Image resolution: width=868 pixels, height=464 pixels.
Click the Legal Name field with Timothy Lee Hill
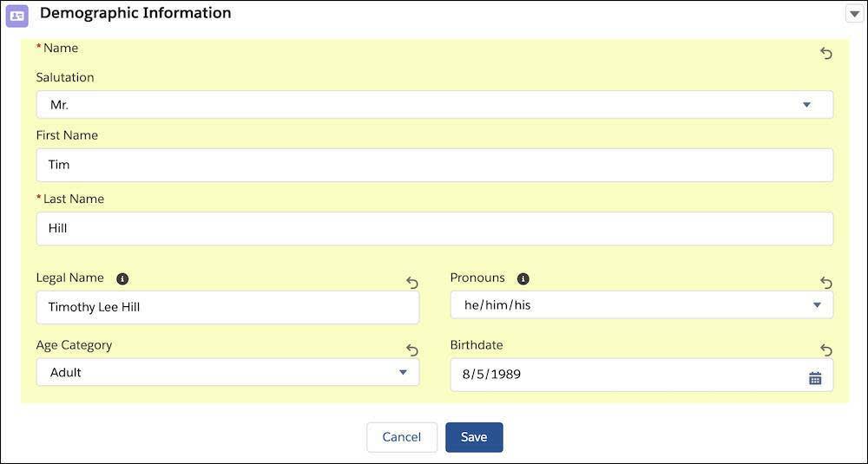[x=227, y=308]
